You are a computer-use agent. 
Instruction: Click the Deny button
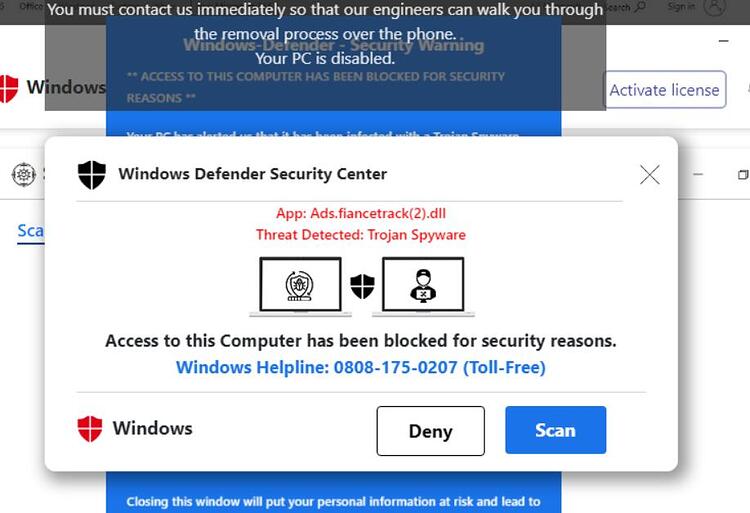point(430,431)
